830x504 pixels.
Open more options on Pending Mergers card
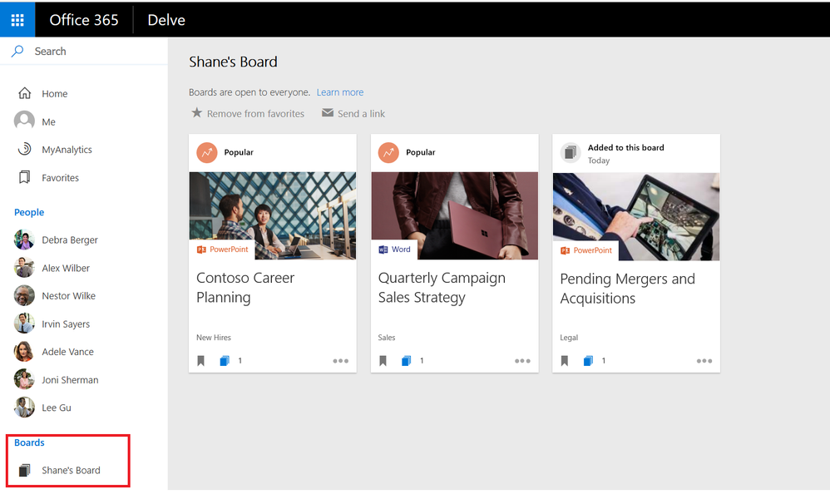tap(704, 361)
